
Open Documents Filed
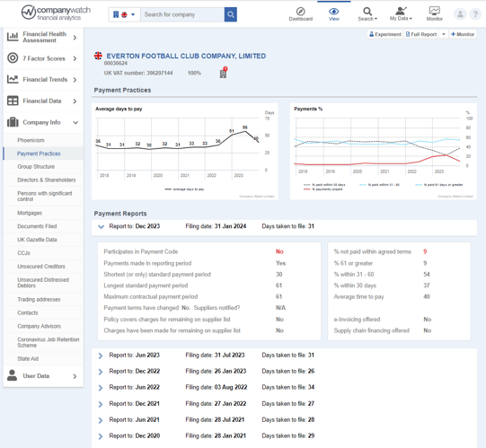37,226
